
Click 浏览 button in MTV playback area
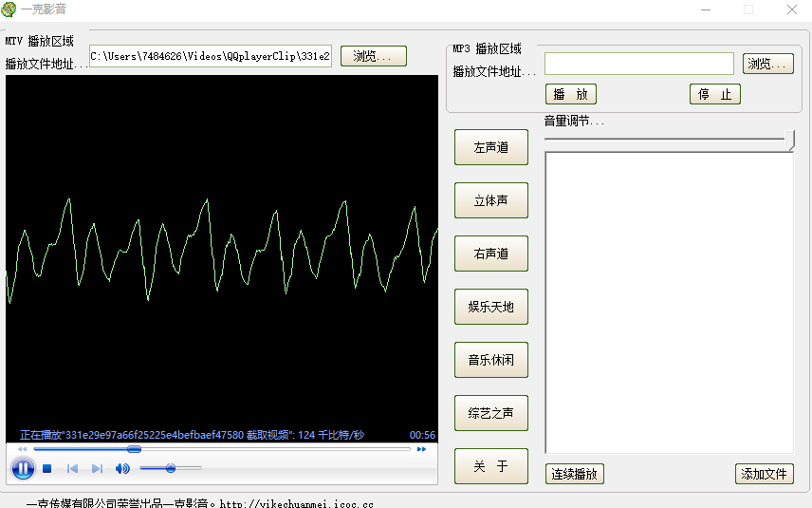coord(374,56)
